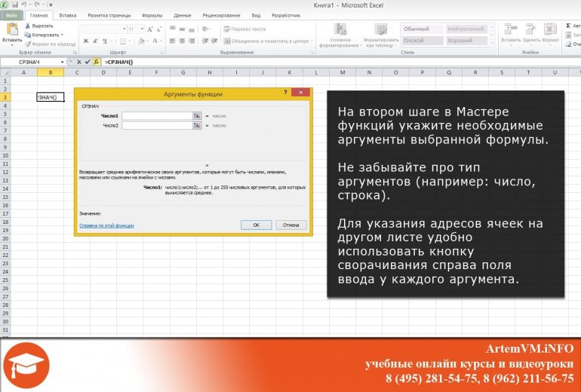Open the Копировать dropdown arrow
This screenshot has width=581, height=392.
click(x=62, y=35)
